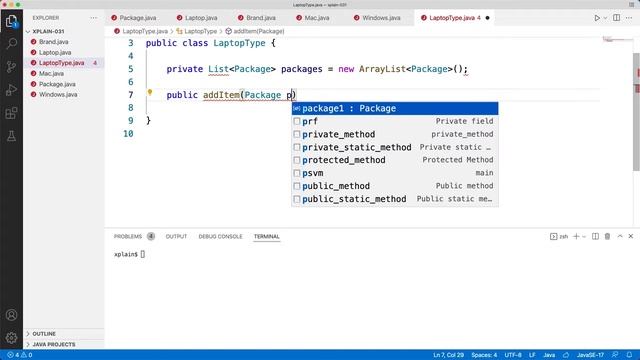Click Ln 7, Col 29 status item
The width and height of the screenshot is (640, 360).
click(x=448, y=355)
